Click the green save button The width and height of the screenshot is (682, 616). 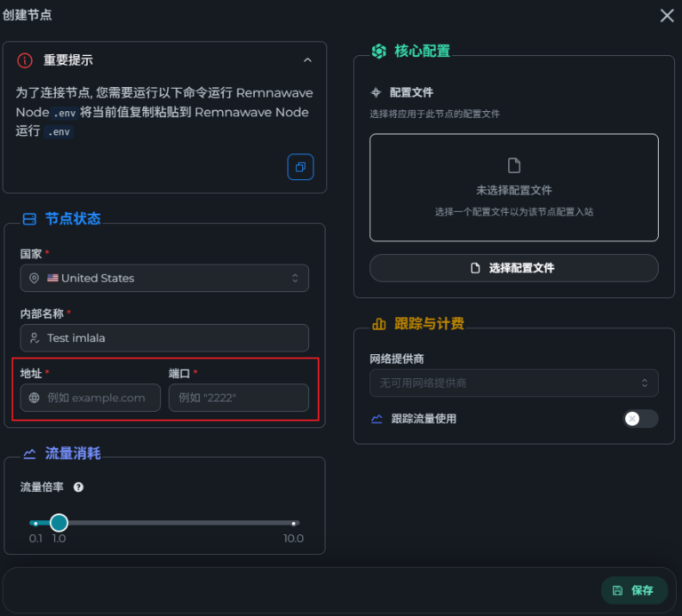(634, 590)
